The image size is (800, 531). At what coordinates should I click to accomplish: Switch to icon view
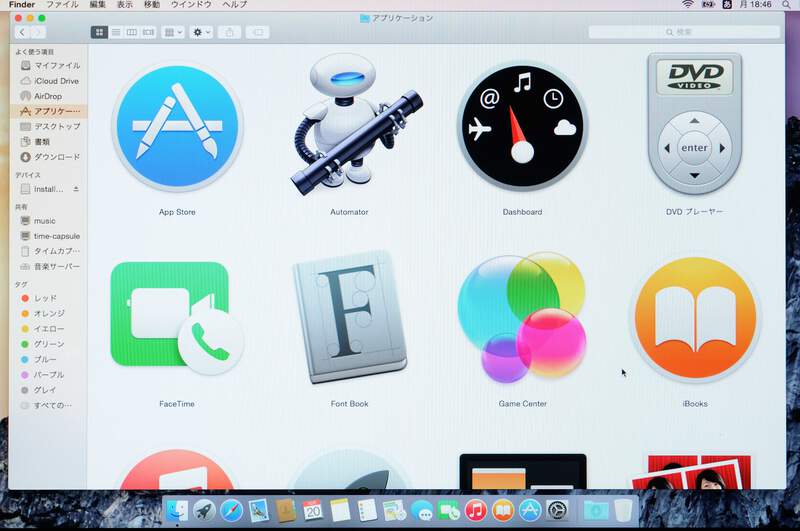click(x=99, y=32)
